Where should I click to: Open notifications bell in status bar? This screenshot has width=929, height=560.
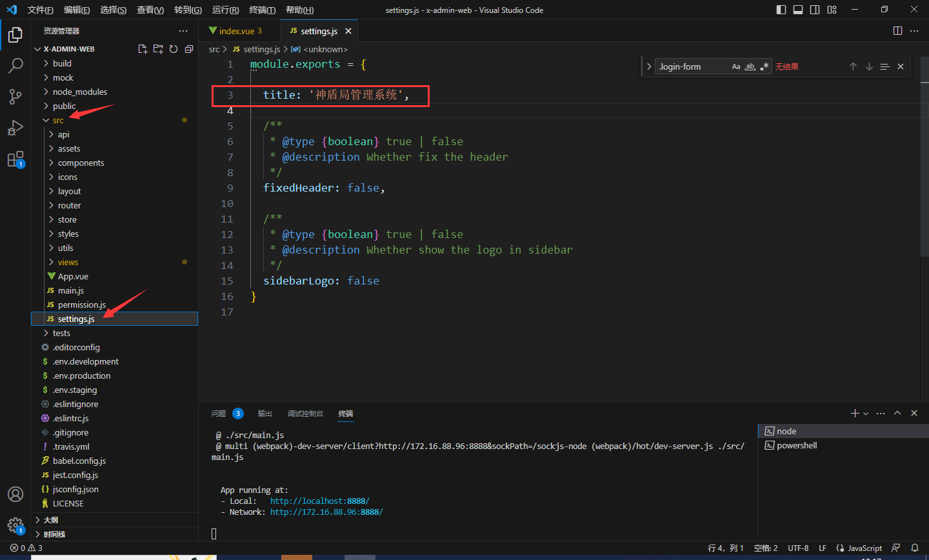(x=915, y=548)
